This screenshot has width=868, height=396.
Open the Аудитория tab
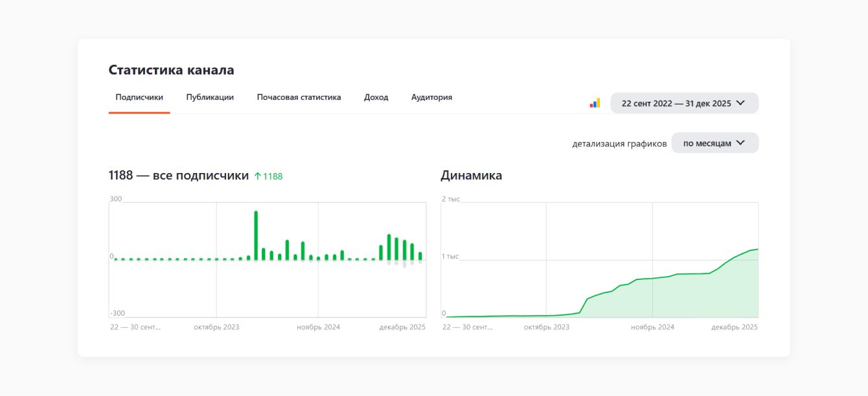click(x=431, y=97)
